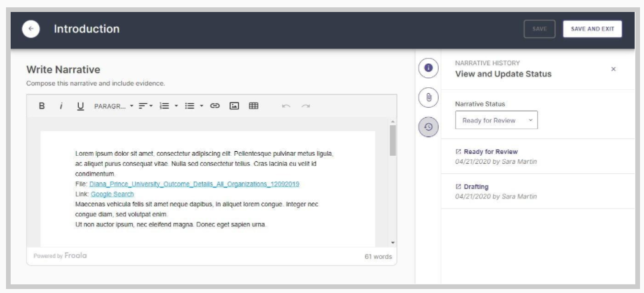Viewport: 644px width, 293px height.
Task: Open the Diana_Prince_University_Outcome_Details file link
Action: coord(194,184)
